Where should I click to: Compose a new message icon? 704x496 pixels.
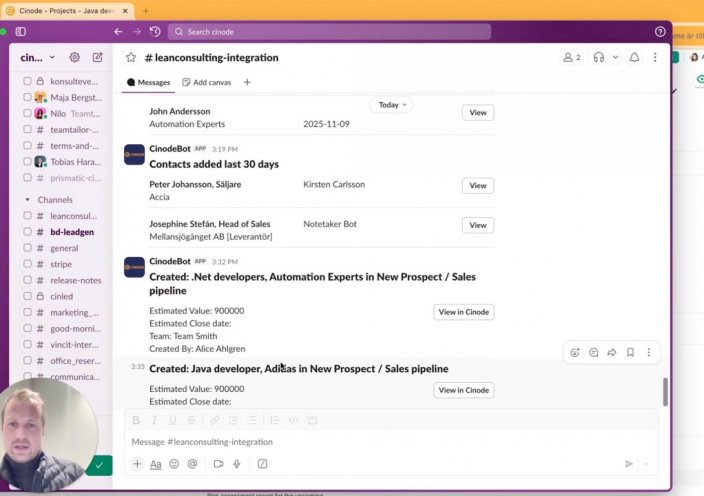(x=97, y=57)
